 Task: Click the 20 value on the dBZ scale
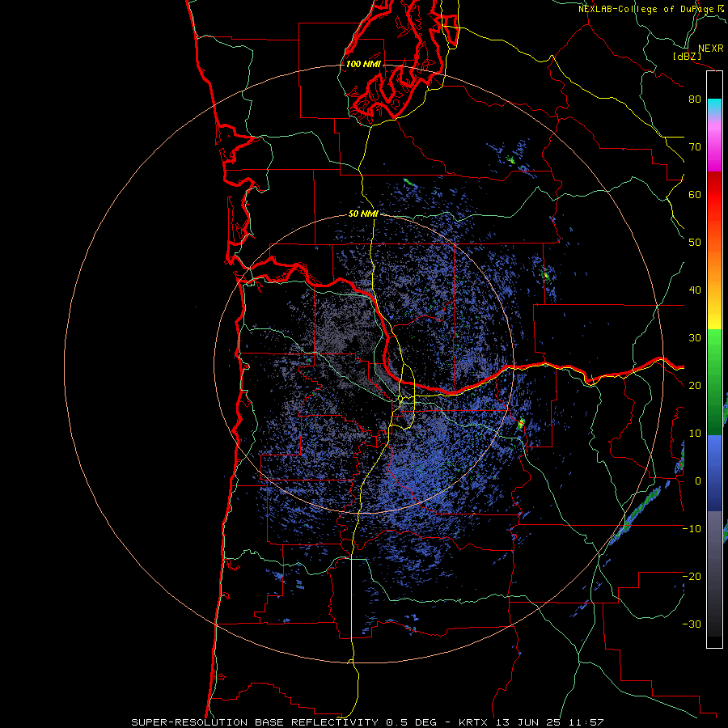pos(695,385)
